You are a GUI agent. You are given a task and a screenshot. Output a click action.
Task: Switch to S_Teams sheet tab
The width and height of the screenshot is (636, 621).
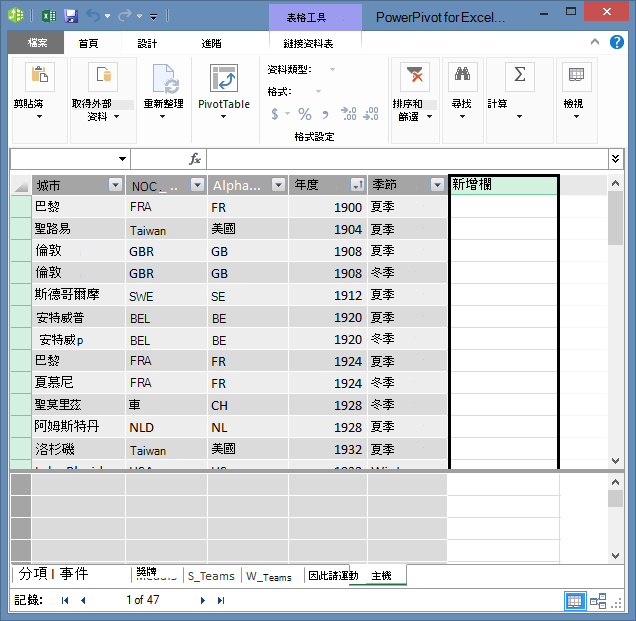(x=211, y=576)
